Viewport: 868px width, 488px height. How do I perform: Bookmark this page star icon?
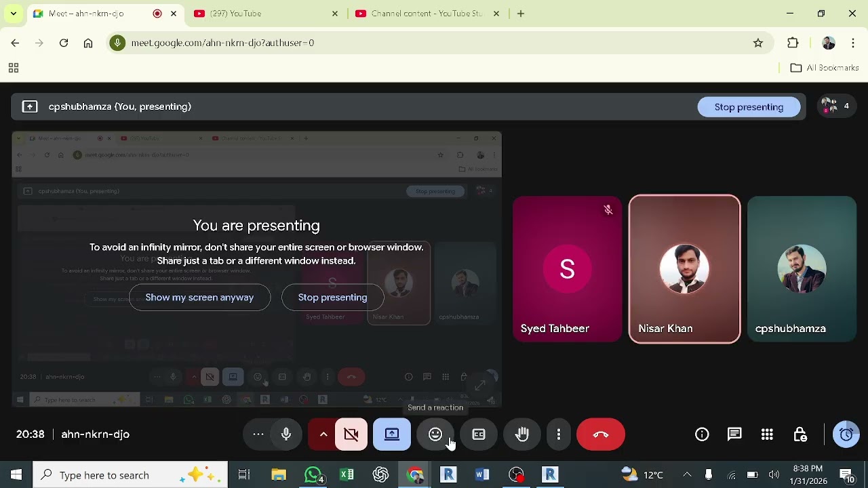tap(758, 43)
